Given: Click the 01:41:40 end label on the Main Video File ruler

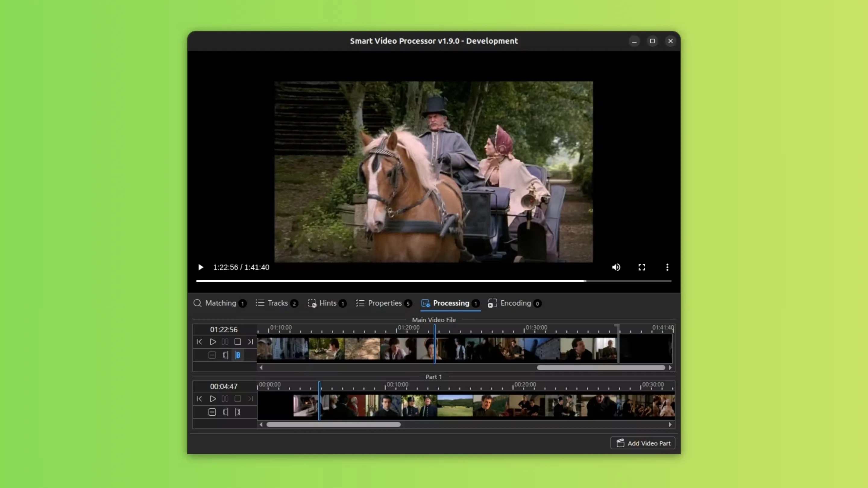Looking at the screenshot, I should point(663,327).
